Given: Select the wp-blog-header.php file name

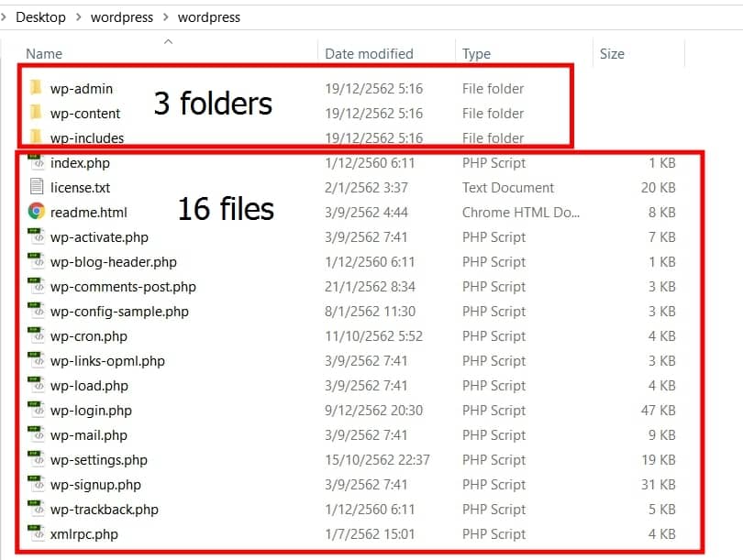Looking at the screenshot, I should [x=113, y=262].
